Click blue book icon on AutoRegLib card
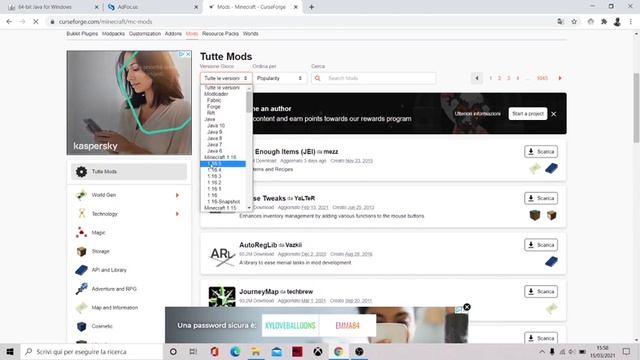Screen dimensions: 640x360 coord(551,262)
